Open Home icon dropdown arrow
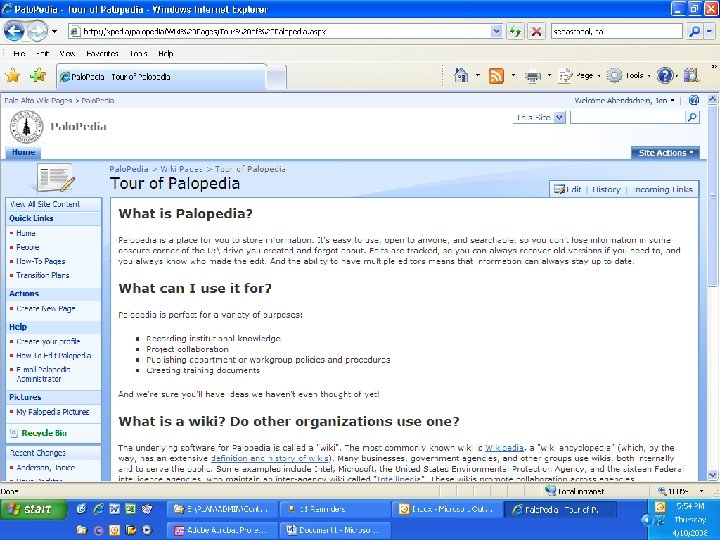This screenshot has height=540, width=720. [x=478, y=76]
